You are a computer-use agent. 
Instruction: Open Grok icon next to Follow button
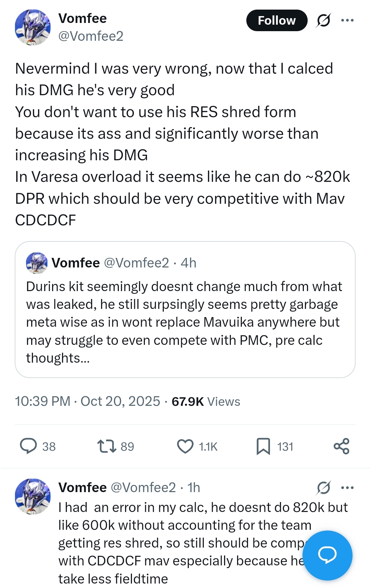(323, 21)
